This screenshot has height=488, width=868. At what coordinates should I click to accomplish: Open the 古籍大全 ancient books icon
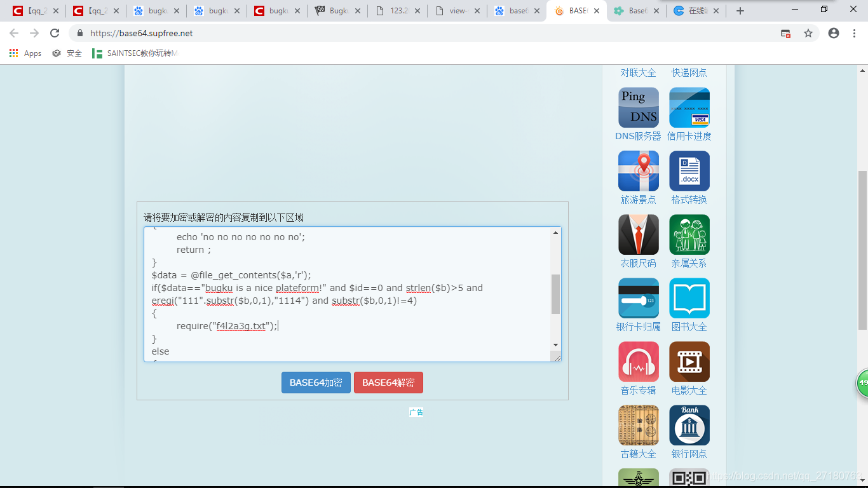pyautogui.click(x=639, y=425)
